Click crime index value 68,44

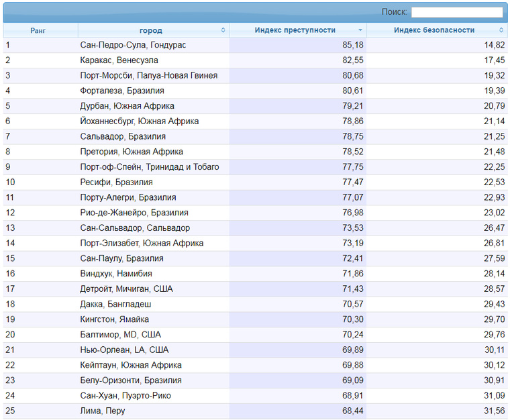pyautogui.click(x=353, y=411)
